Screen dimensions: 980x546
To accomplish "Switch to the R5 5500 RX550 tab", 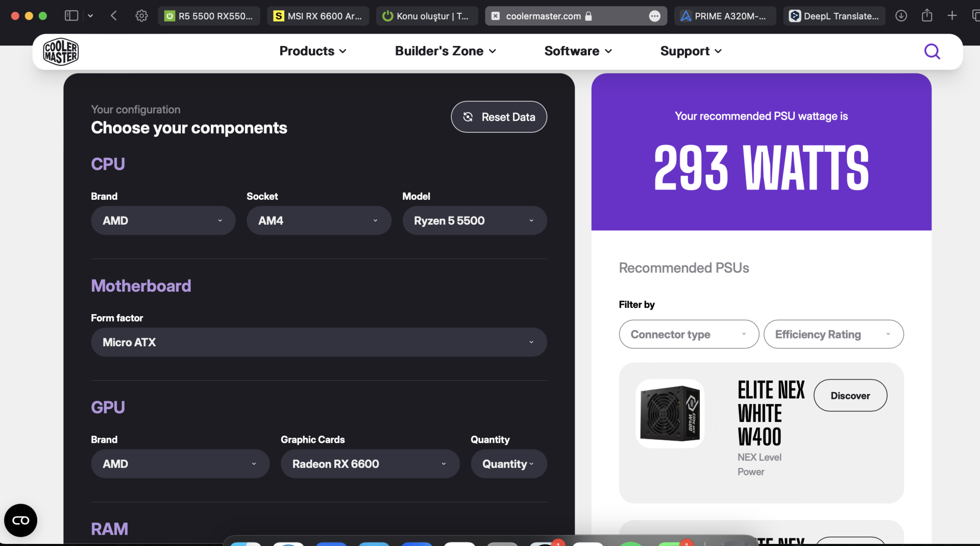I will pos(209,16).
